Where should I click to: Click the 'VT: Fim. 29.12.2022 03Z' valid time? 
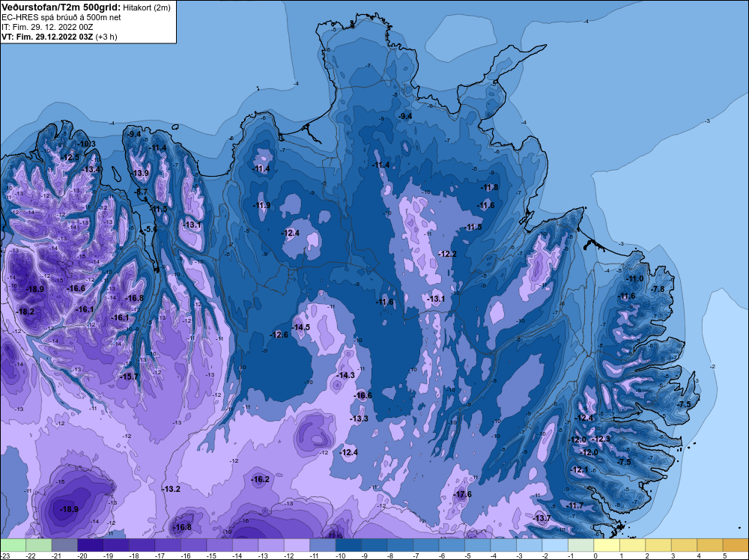(47, 37)
